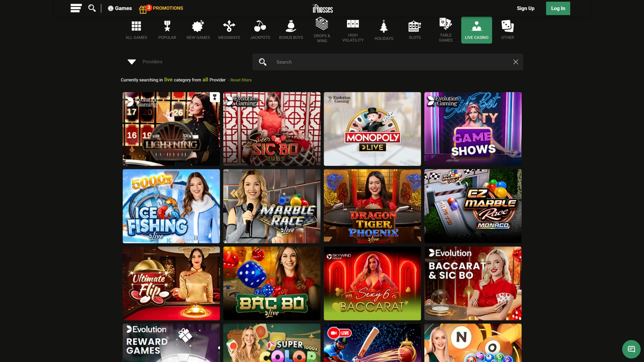This screenshot has width=644, height=362.
Task: Select the Drops & Wins category
Action: click(x=322, y=30)
